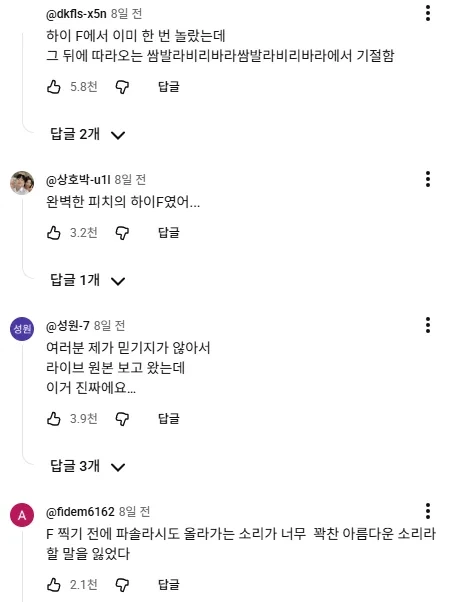
Task: Like the comment by @fidem6162
Action: tap(54, 585)
